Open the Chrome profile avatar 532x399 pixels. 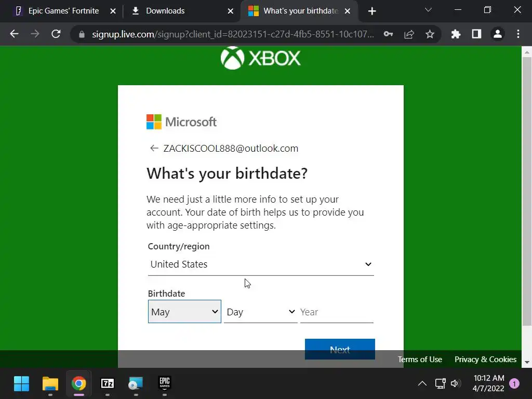(497, 34)
